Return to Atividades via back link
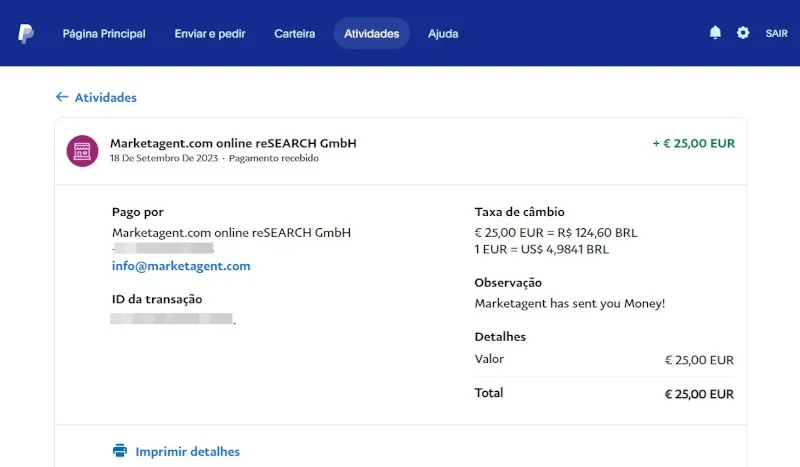800x467 pixels. pyautogui.click(x=106, y=97)
